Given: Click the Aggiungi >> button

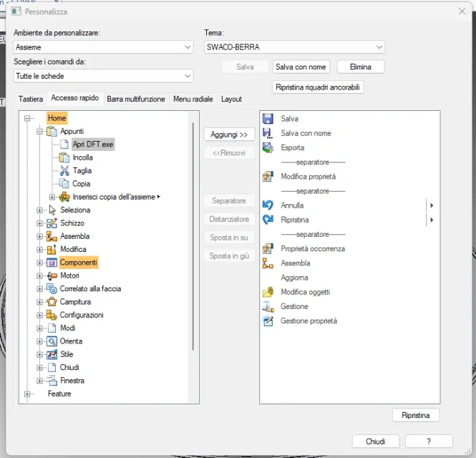Looking at the screenshot, I should click(229, 135).
